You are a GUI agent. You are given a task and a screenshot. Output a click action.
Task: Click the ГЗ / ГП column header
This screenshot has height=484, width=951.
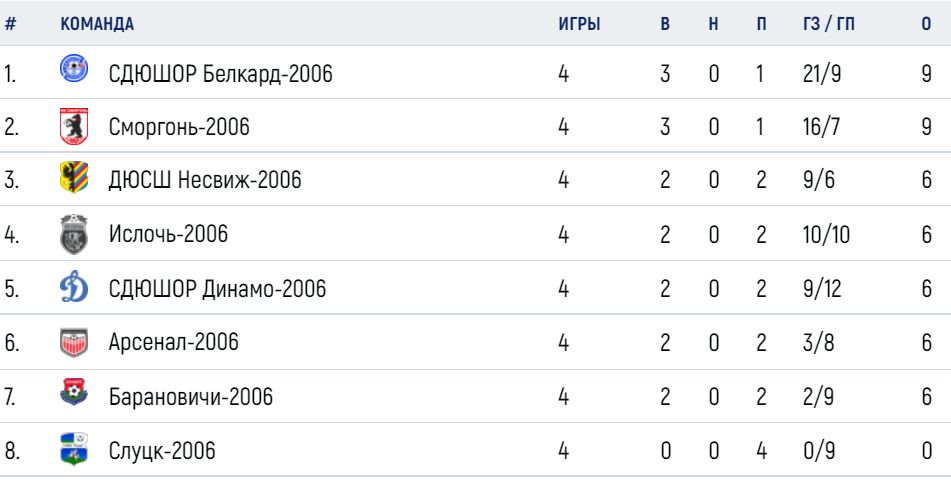[x=828, y=24]
